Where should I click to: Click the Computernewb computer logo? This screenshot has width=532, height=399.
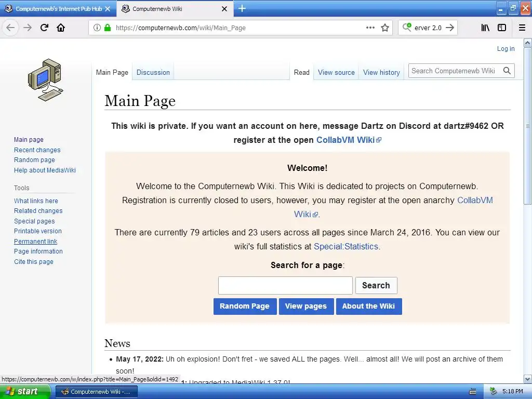pos(46,80)
